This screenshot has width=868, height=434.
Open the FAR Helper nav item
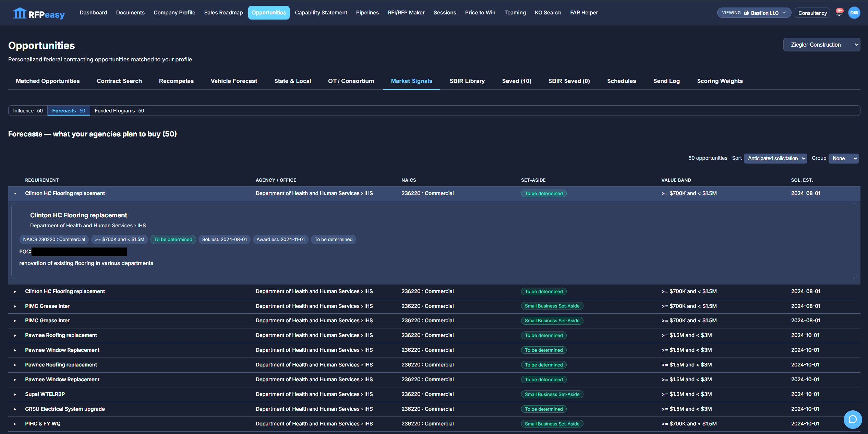tap(584, 12)
